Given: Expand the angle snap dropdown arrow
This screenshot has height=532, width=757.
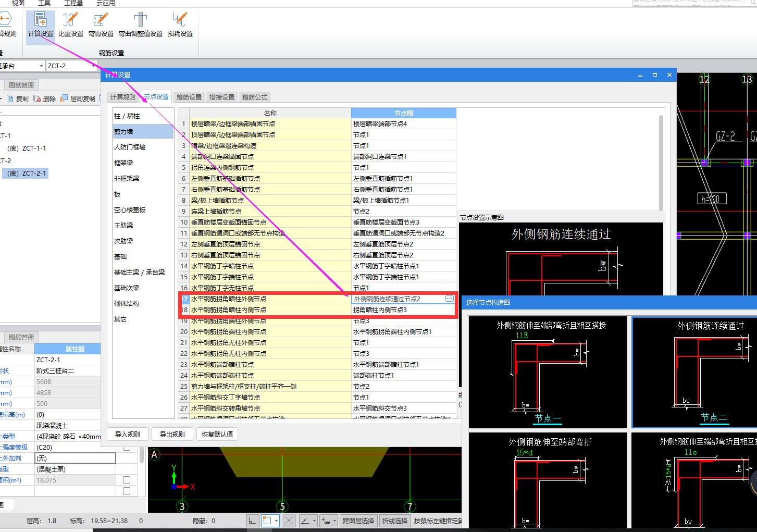Looking at the screenshot, I should tap(314, 521).
